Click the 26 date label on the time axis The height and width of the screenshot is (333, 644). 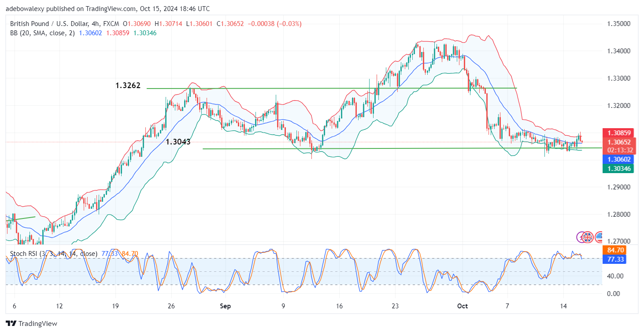tap(172, 306)
